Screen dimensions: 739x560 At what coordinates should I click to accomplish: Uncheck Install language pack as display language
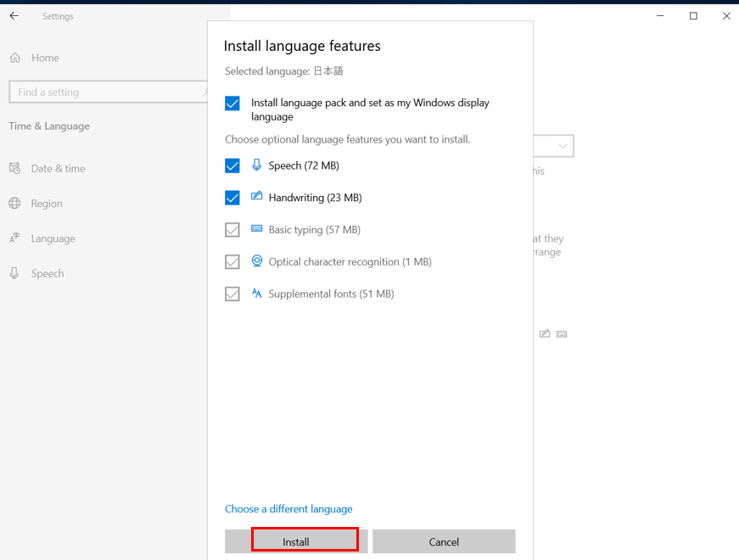[x=232, y=104]
